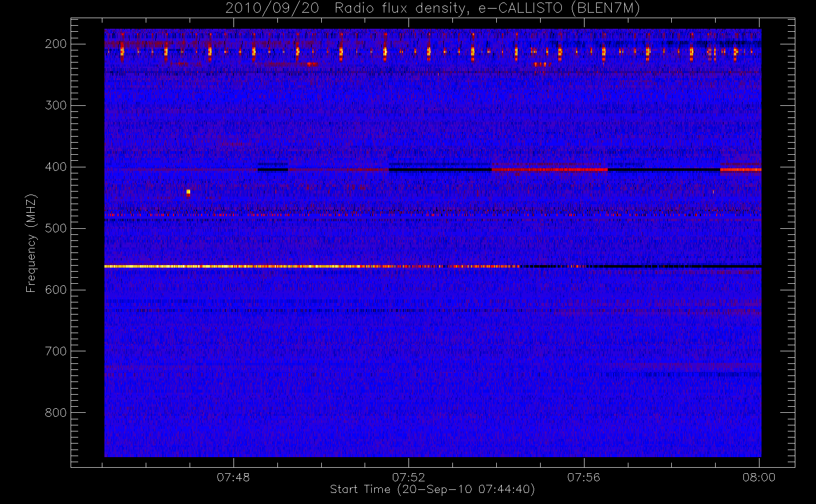The image size is (816, 504).
Task: Click the 'Frequency (MHZ)' y-axis label
Action: tap(31, 243)
